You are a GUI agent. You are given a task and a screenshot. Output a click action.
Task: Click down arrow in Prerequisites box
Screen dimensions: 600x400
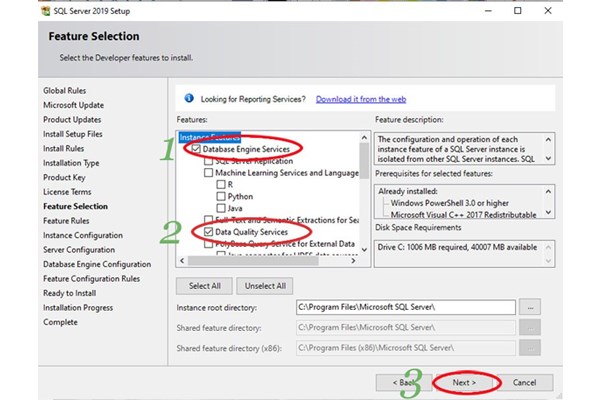point(548,212)
